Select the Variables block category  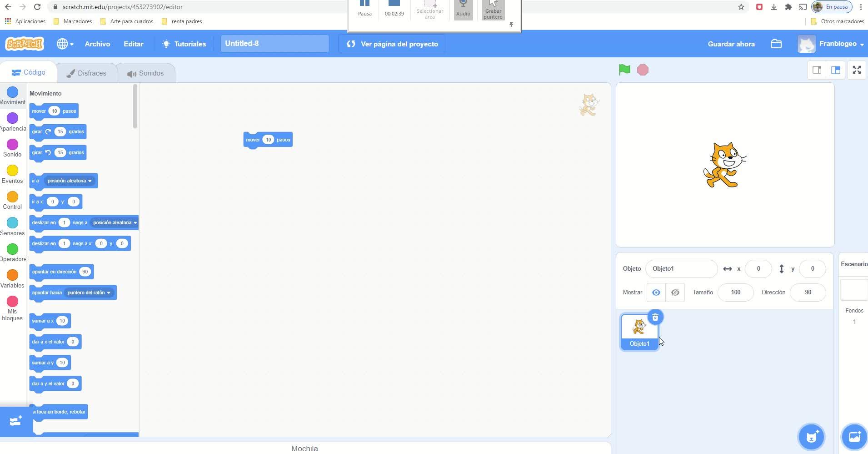coord(13,279)
